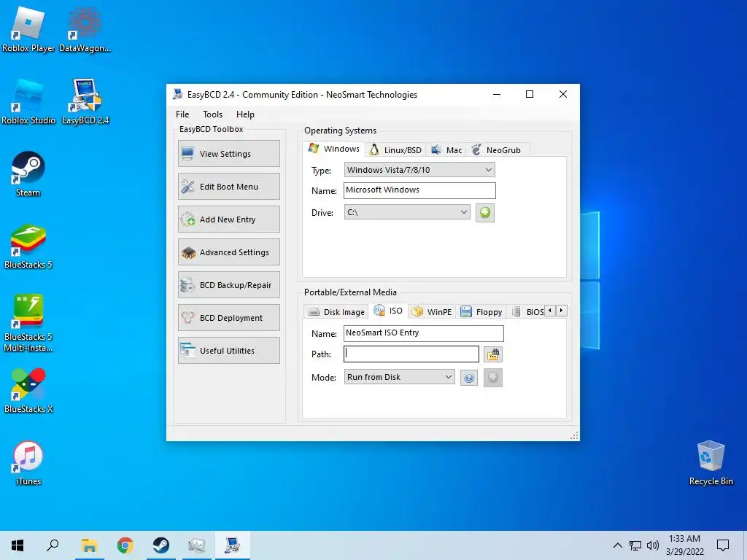
Task: Open BlueStacks 5 Multi-Instance shortcut
Action: tap(28, 323)
